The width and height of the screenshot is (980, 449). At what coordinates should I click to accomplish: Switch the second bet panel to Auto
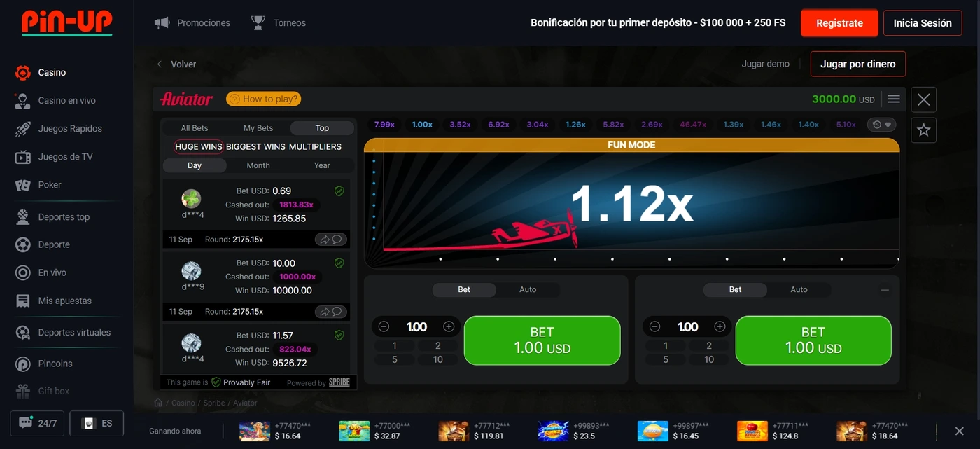coord(799,290)
